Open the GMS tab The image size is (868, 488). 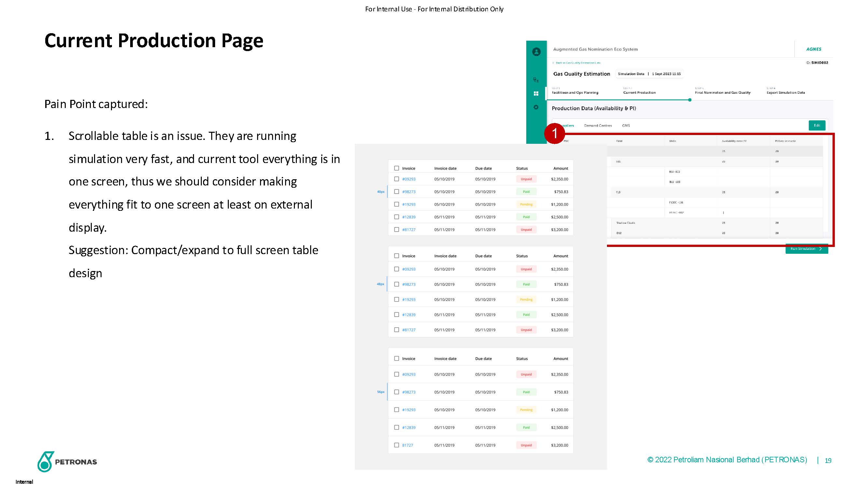626,126
